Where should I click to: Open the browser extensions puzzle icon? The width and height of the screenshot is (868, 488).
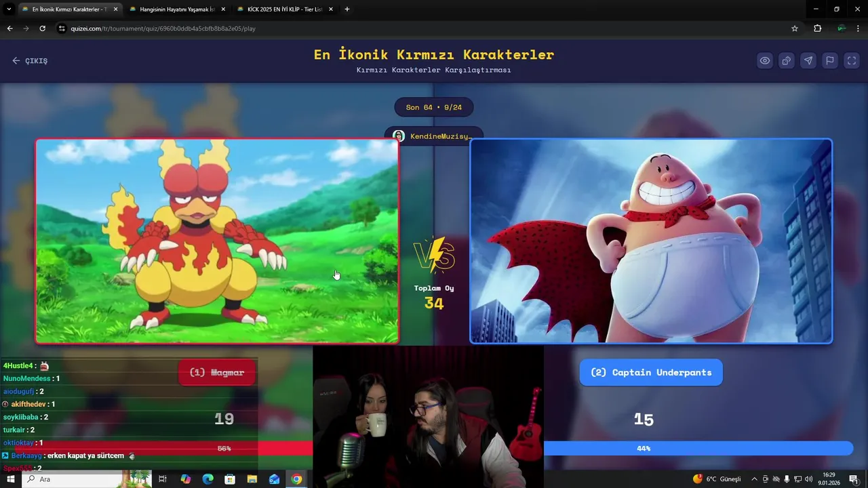coord(817,28)
